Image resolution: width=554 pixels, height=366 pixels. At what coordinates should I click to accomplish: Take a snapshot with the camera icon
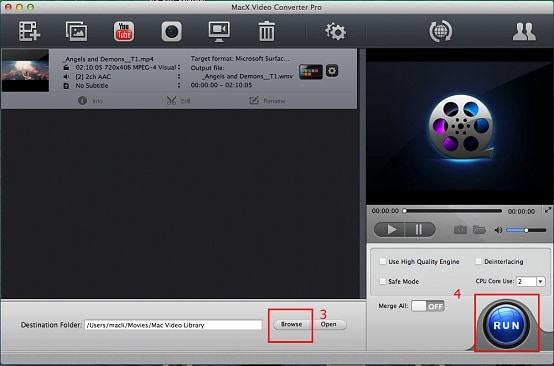tap(460, 230)
